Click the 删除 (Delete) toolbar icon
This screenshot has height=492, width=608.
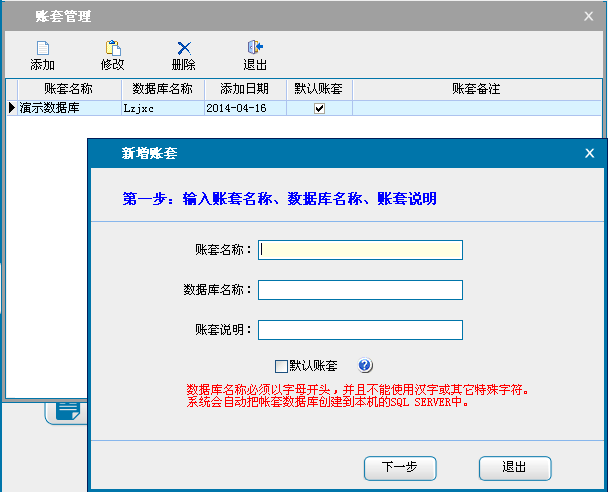pyautogui.click(x=183, y=55)
